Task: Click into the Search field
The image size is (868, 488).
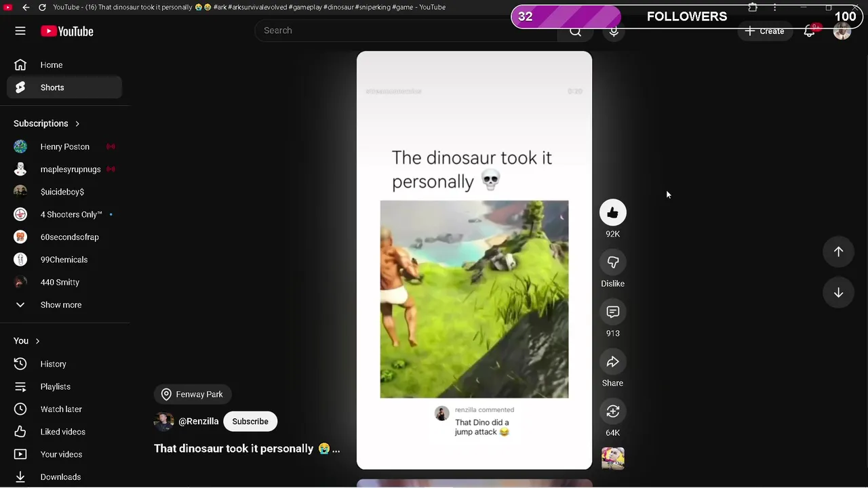Action: tap(406, 30)
